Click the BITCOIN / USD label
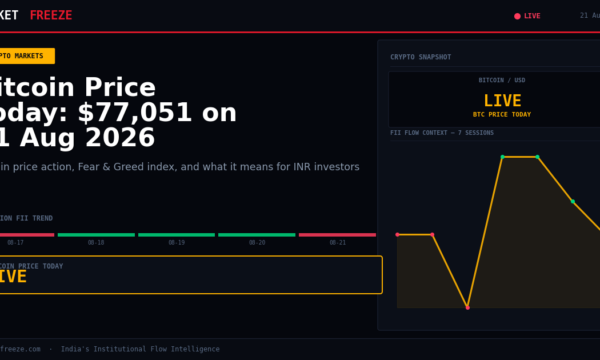 coord(502,80)
